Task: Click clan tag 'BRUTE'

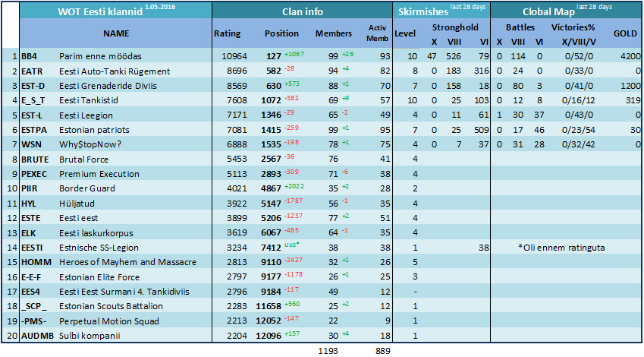Action: point(35,160)
